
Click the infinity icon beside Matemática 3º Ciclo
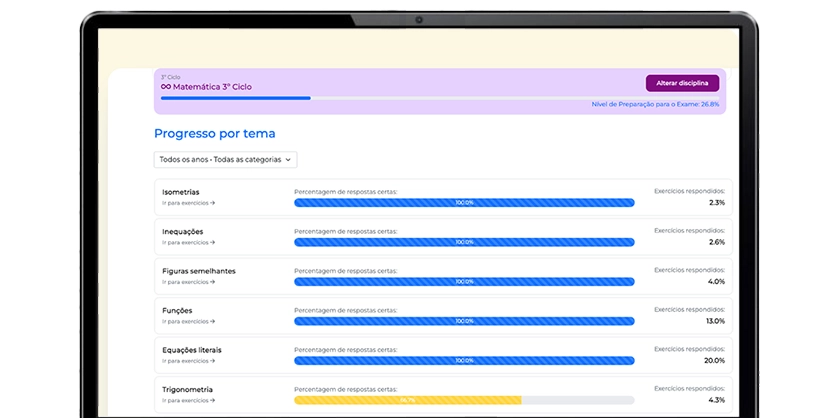[166, 87]
